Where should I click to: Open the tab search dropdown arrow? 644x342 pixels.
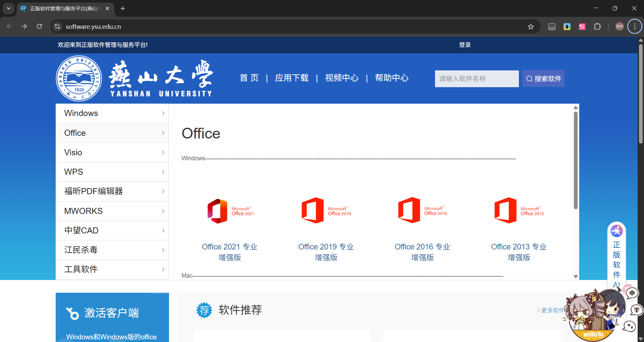click(8, 8)
